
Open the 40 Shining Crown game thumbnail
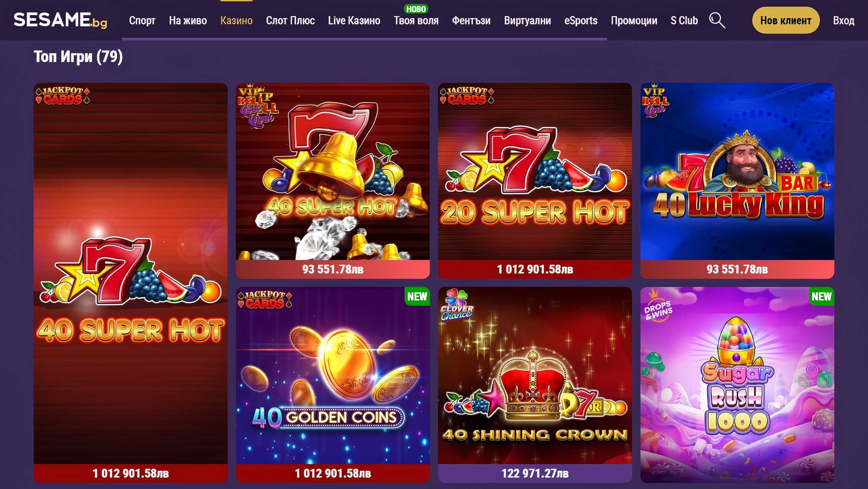pyautogui.click(x=535, y=376)
